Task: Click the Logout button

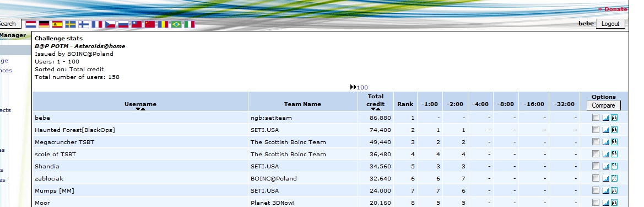Action: point(610,24)
